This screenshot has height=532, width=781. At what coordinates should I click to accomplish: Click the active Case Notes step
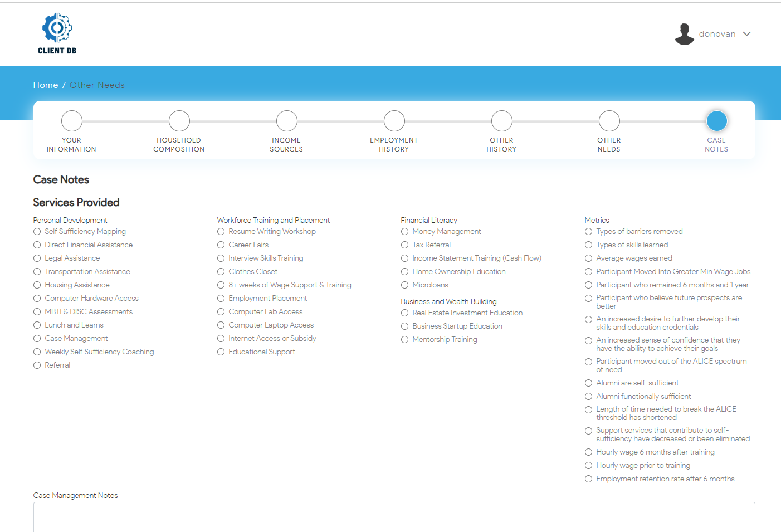click(717, 121)
